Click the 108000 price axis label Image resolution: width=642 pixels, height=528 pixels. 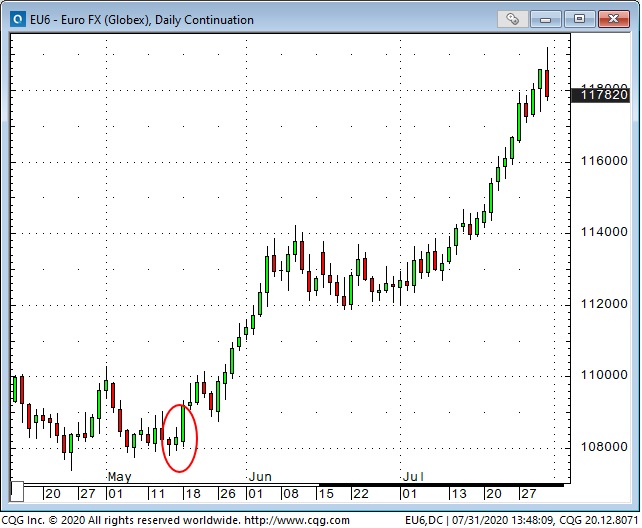point(604,447)
